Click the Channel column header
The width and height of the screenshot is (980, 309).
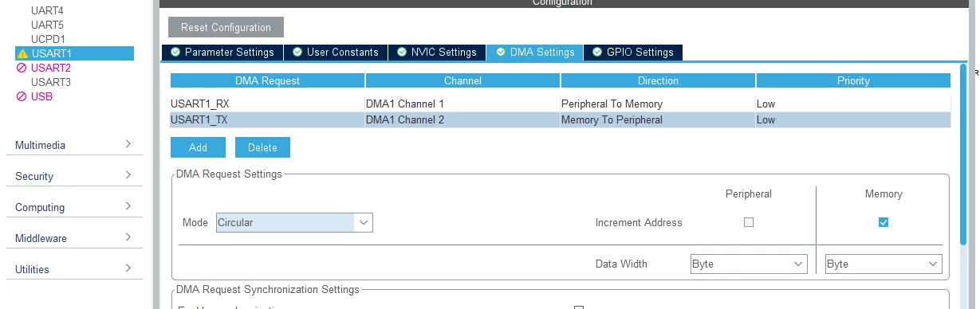tap(462, 80)
